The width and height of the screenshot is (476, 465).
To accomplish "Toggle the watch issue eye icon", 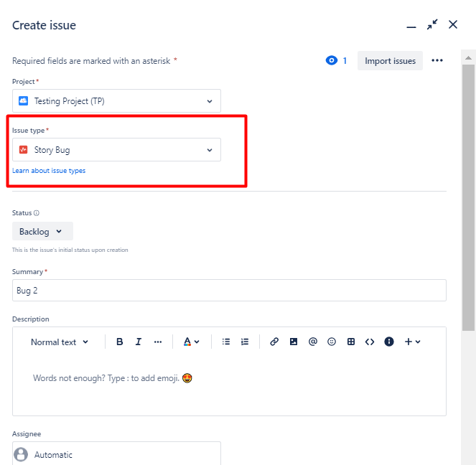I will (x=332, y=60).
